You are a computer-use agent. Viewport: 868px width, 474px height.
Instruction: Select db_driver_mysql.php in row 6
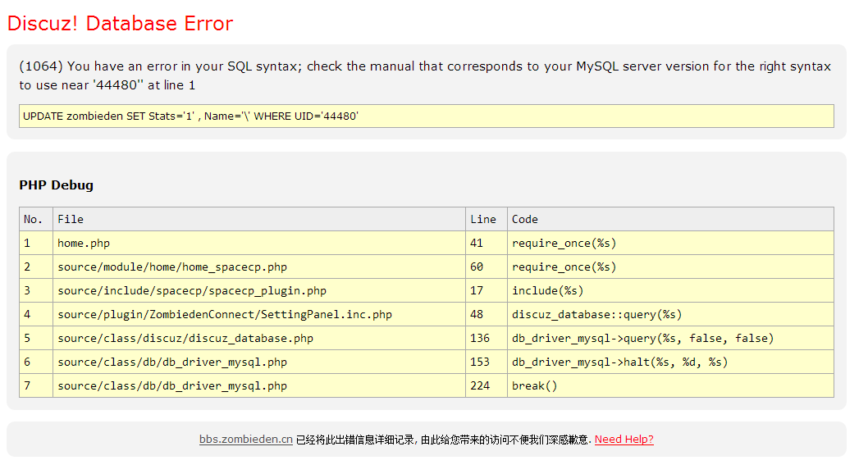[x=172, y=362]
